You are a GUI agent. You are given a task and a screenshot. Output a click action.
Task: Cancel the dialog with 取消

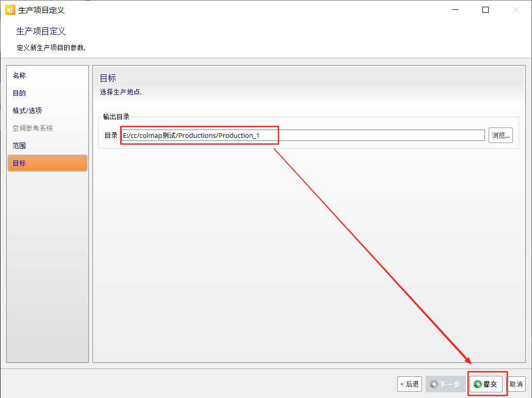pos(516,385)
